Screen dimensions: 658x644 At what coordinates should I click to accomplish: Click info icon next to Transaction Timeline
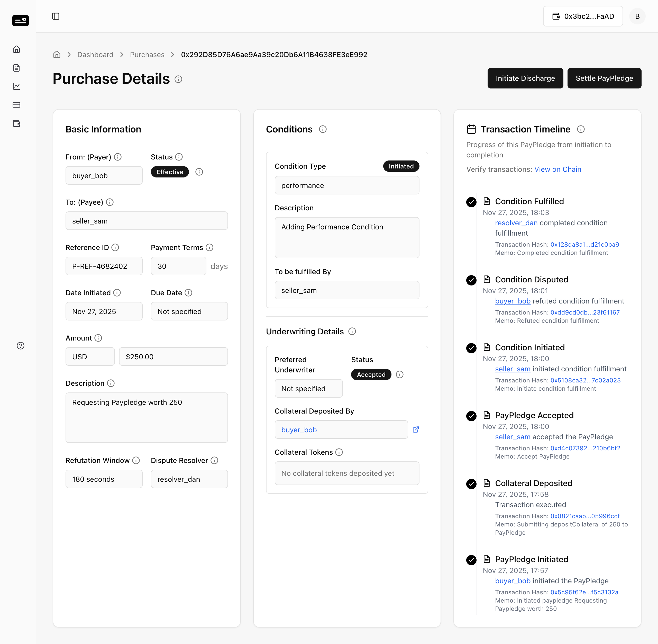point(581,129)
